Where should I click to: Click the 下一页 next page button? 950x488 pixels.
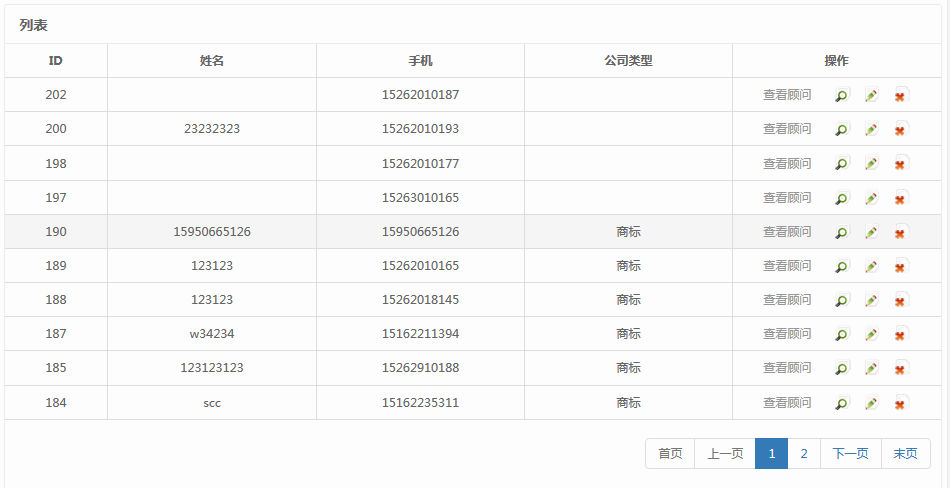pos(850,454)
